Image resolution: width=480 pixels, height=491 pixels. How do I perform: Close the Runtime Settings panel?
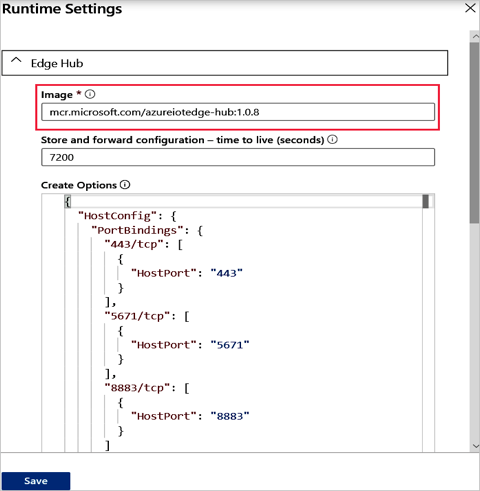[x=470, y=8]
